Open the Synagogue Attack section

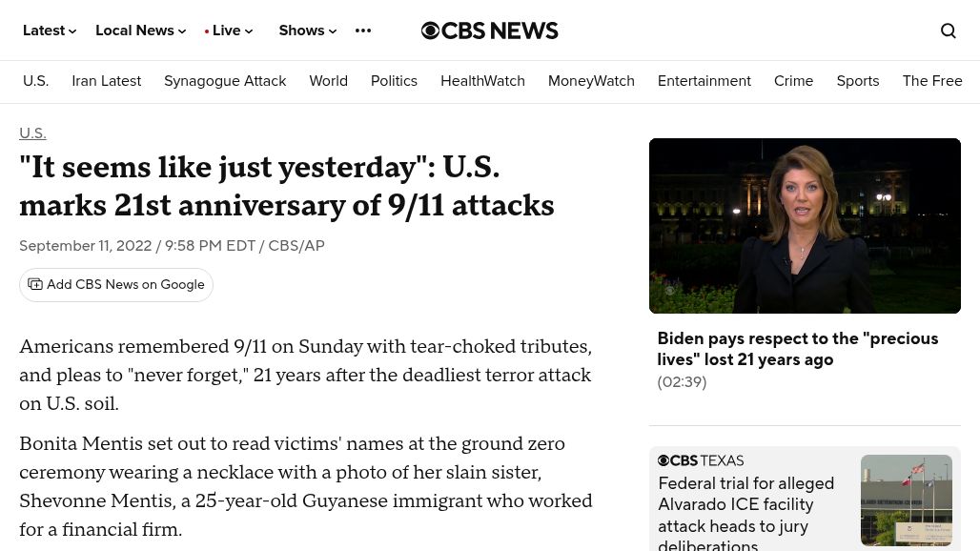pyautogui.click(x=225, y=81)
